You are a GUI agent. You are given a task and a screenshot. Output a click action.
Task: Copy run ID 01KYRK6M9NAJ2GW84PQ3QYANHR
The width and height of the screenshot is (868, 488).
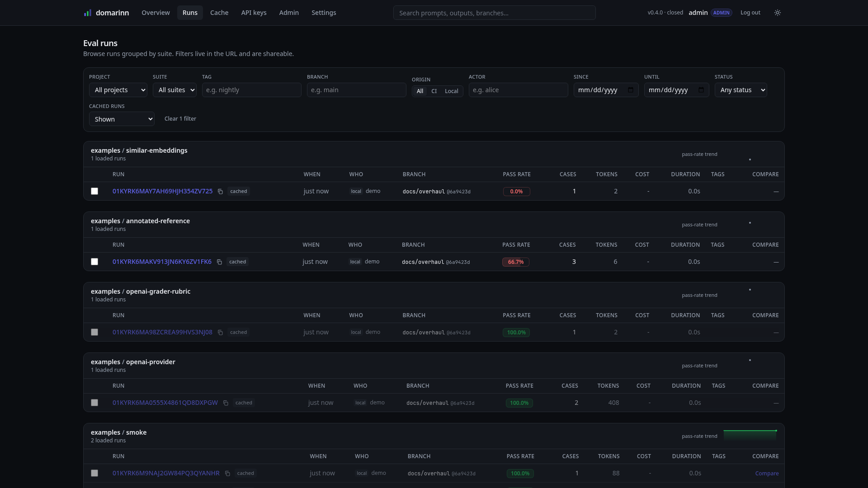[227, 474]
